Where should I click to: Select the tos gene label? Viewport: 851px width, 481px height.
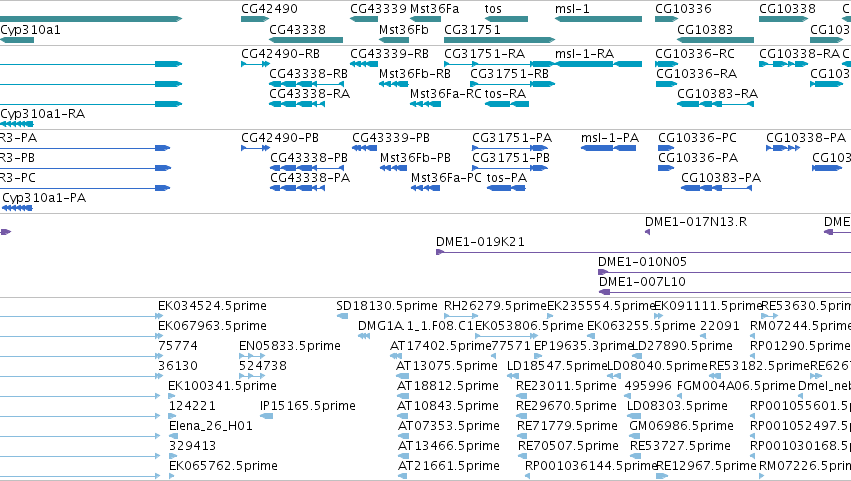pyautogui.click(x=493, y=9)
